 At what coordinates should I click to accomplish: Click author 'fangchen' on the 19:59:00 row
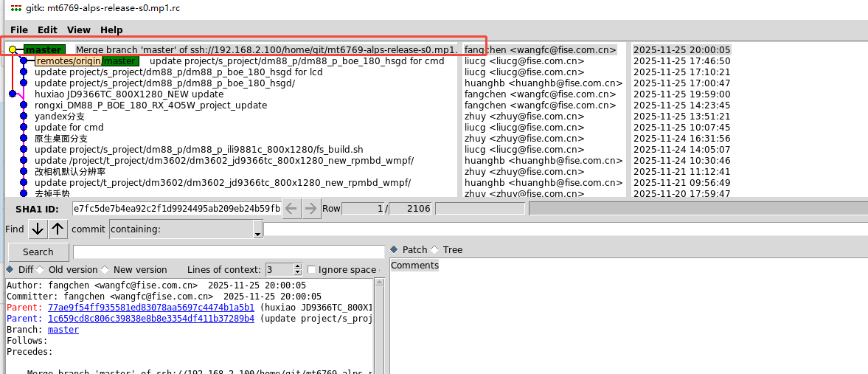point(541,94)
